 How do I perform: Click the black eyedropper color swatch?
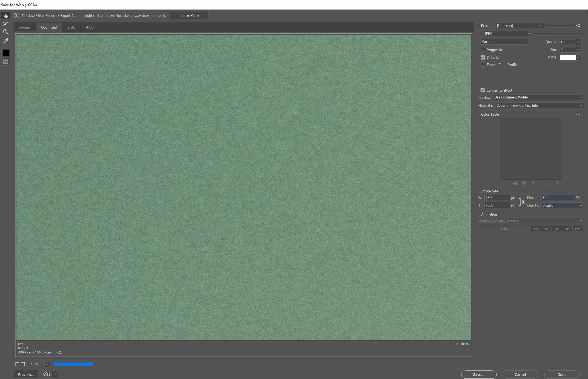(6, 53)
